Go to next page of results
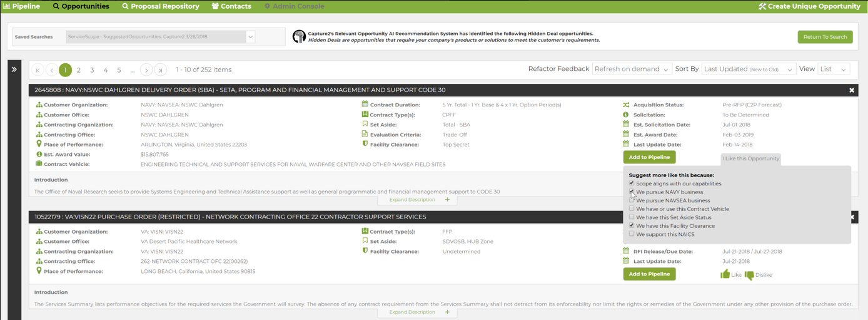This screenshot has width=868, height=320. click(146, 70)
